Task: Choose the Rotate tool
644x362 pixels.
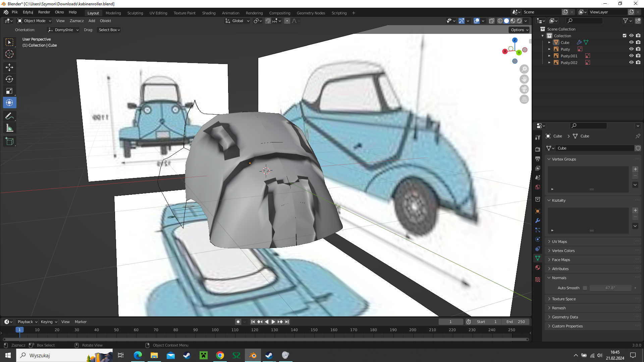Action: coord(9,79)
